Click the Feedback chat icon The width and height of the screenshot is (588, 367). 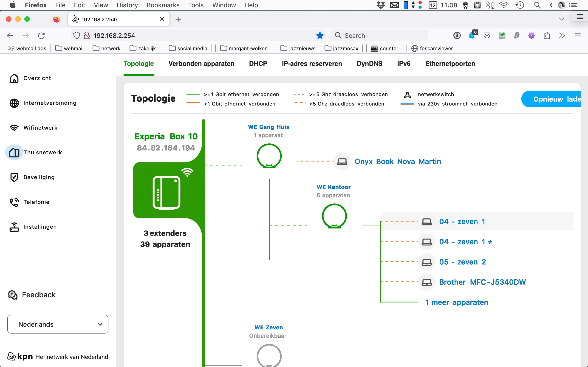(13, 295)
